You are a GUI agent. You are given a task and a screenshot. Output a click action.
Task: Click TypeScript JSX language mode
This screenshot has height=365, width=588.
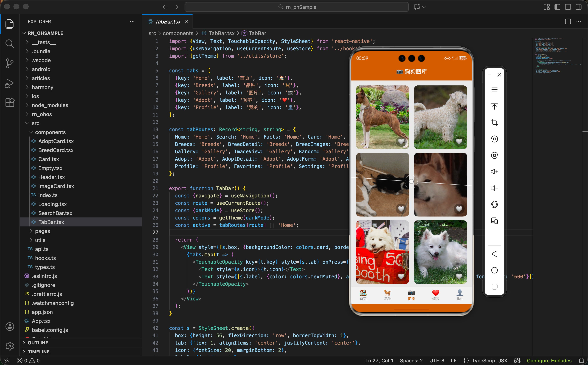tap(489, 361)
